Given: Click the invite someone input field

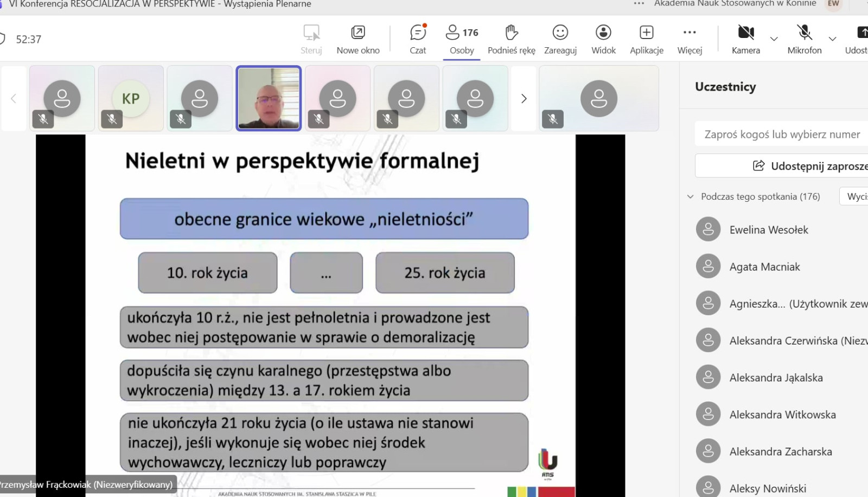Looking at the screenshot, I should pos(781,135).
